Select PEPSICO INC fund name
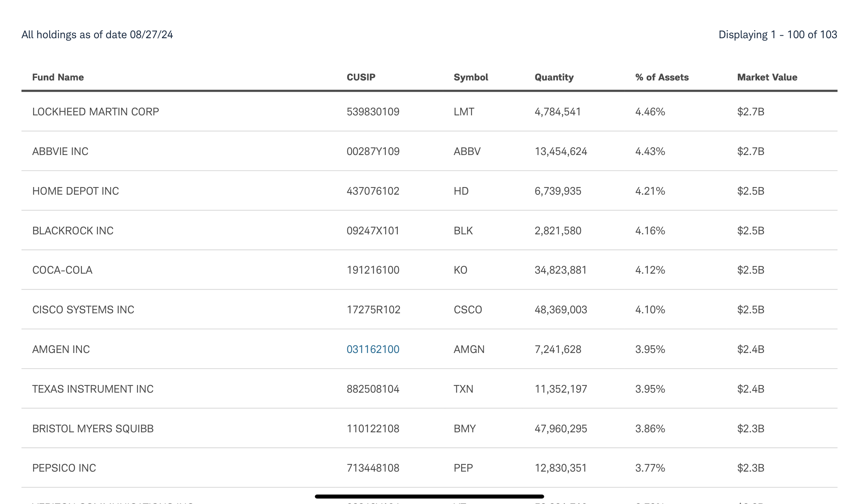This screenshot has width=859, height=504. [64, 468]
